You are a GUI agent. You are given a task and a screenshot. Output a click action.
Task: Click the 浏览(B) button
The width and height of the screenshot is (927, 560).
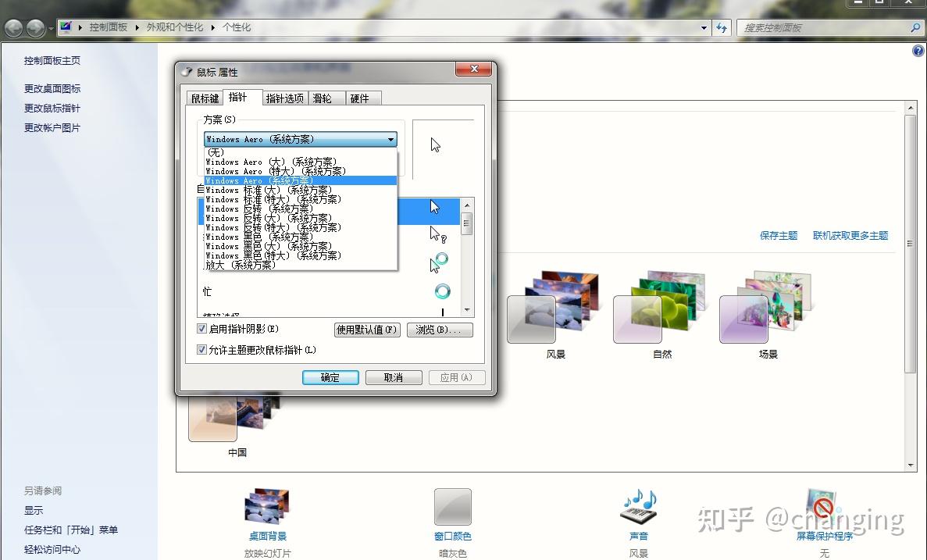440,329
